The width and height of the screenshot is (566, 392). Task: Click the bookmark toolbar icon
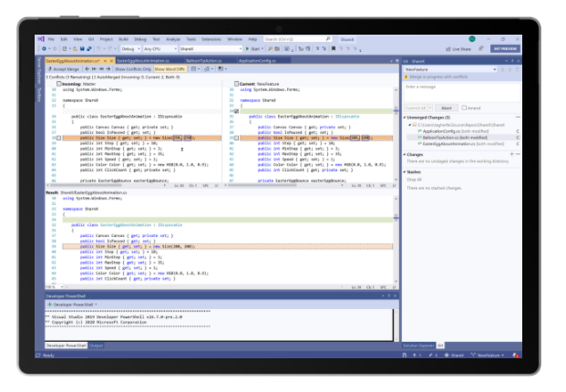(334, 48)
